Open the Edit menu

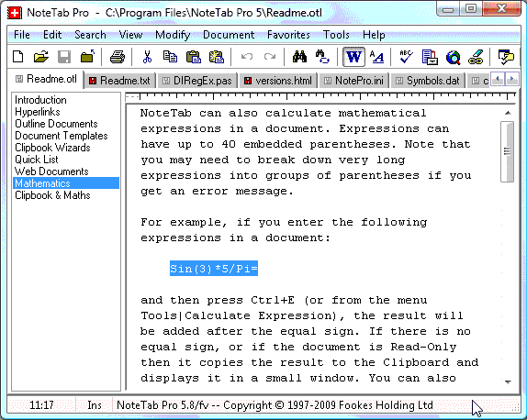[x=52, y=35]
